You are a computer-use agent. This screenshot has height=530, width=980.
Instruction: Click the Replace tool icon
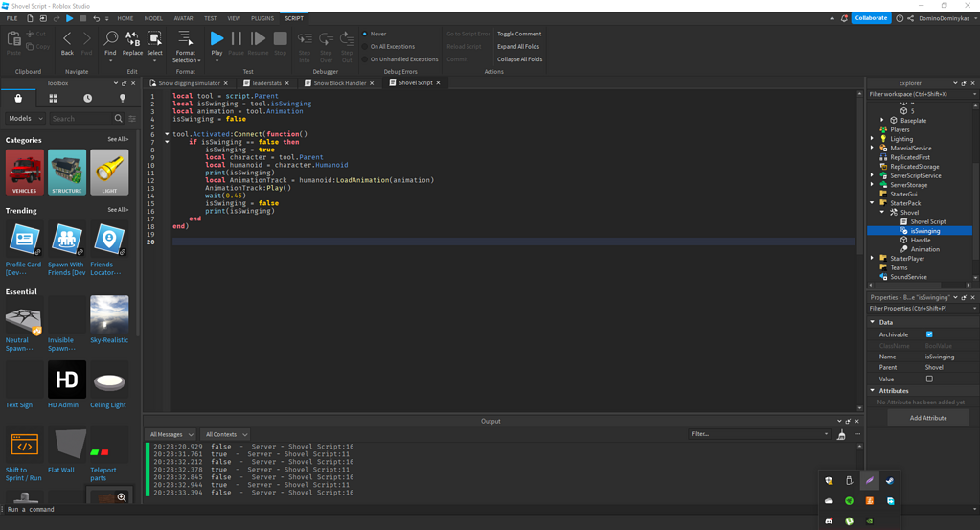click(x=132, y=40)
